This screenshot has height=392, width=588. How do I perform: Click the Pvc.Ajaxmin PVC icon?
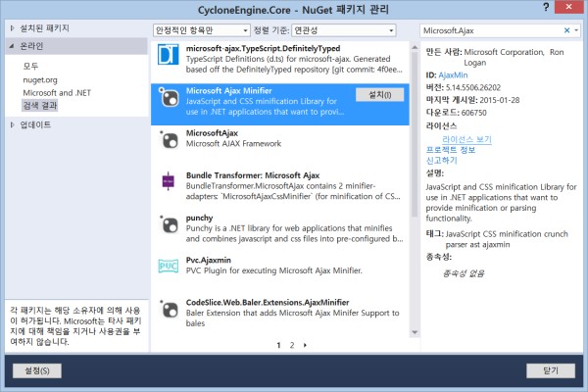point(169,267)
